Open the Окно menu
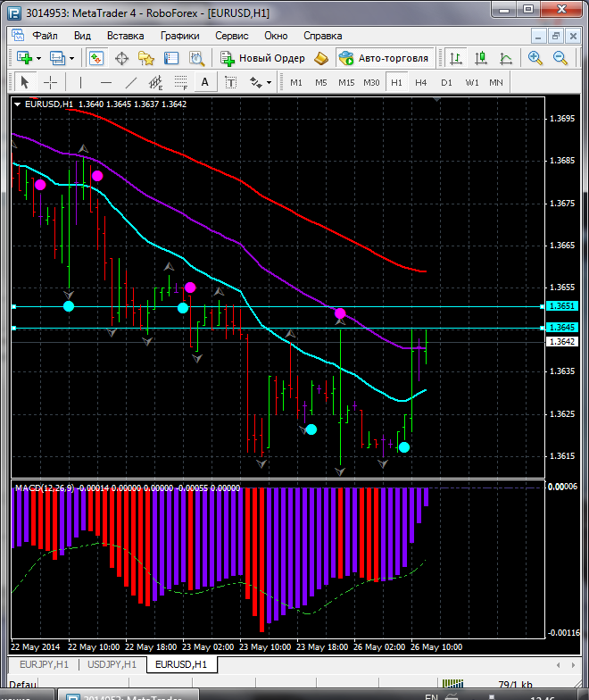Viewport: 589px width, 700px height. [276, 36]
